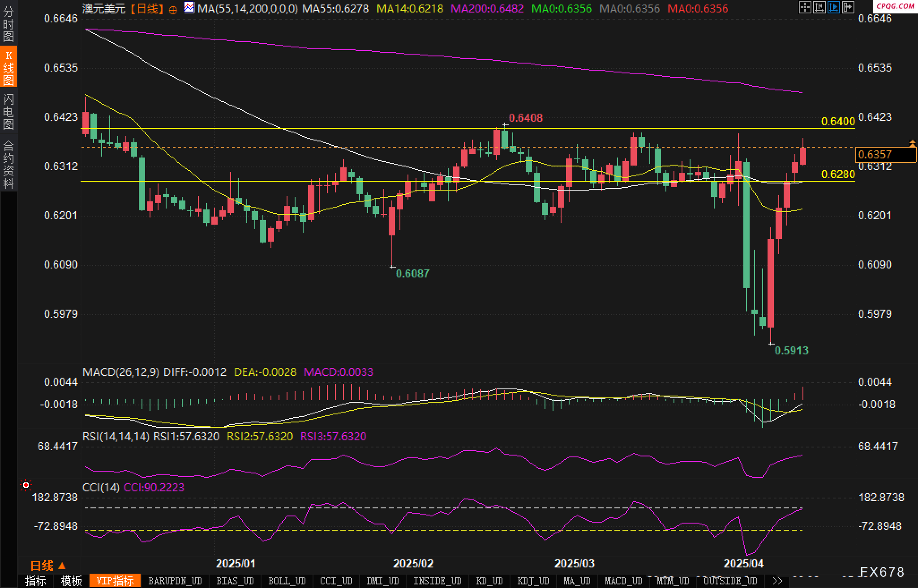The height and width of the screenshot is (588, 918).
Task: Switch to the 指标 bottom tab
Action: (x=36, y=581)
